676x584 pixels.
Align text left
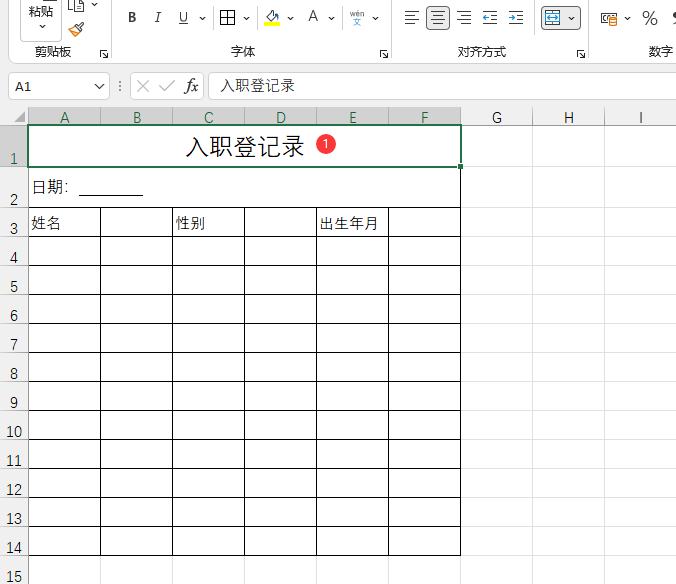(x=412, y=18)
